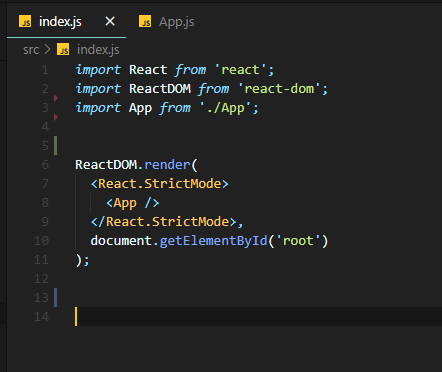Click line number 10 in gutter
Viewport: 442px width, 372px height.
(x=41, y=241)
